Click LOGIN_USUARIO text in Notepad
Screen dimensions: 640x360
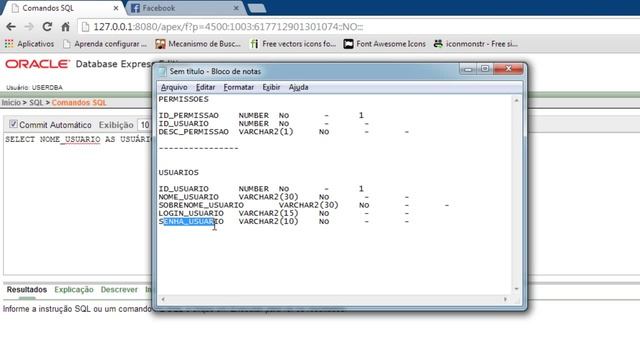tap(191, 213)
